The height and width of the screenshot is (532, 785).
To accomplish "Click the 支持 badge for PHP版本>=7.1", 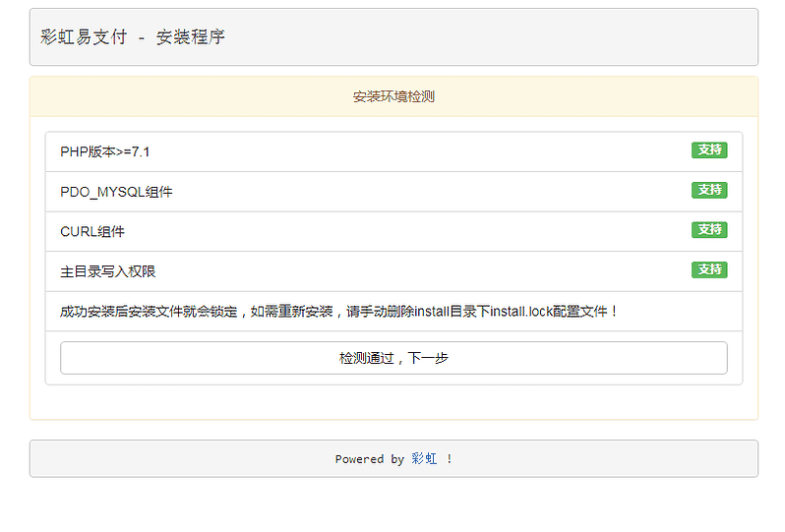I will point(709,149).
